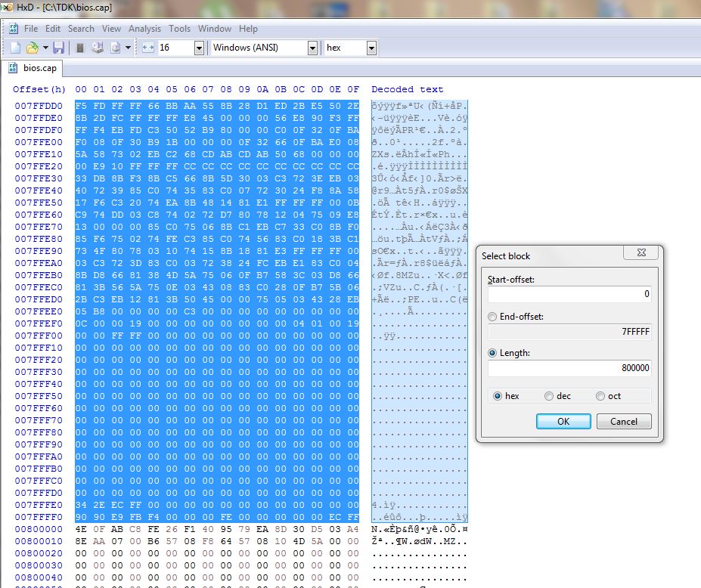This screenshot has height=588, width=701.
Task: Click offset row 00800010
Action: tap(39, 541)
